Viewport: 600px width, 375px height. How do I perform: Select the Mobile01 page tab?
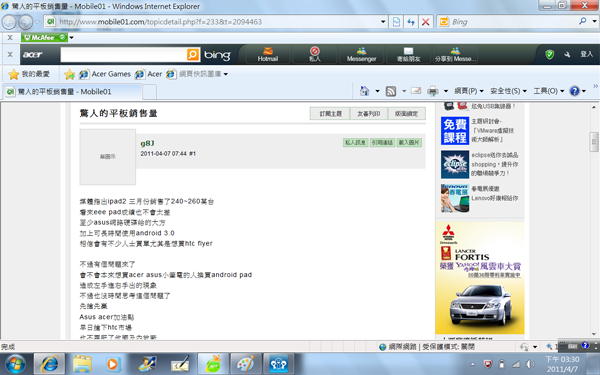coord(73,92)
